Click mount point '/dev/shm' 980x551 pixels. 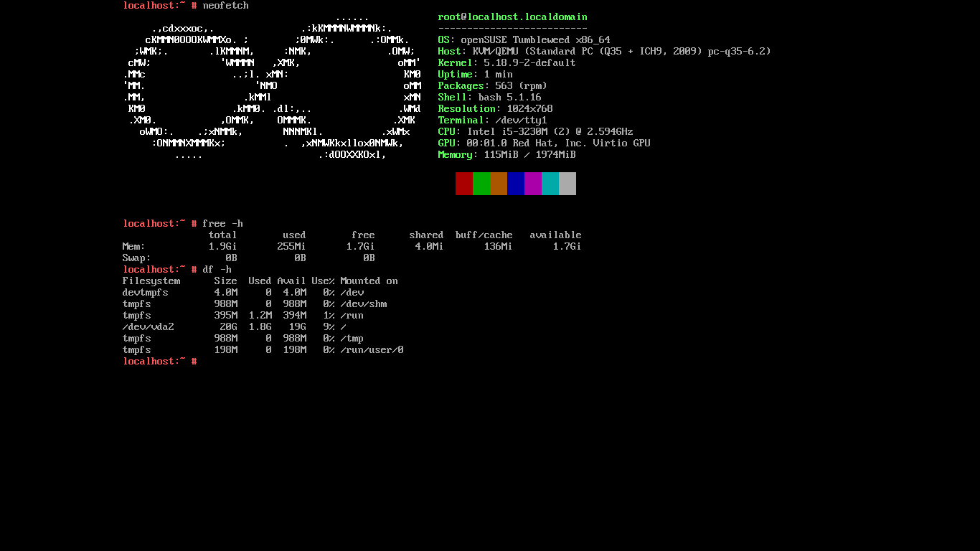pyautogui.click(x=364, y=304)
